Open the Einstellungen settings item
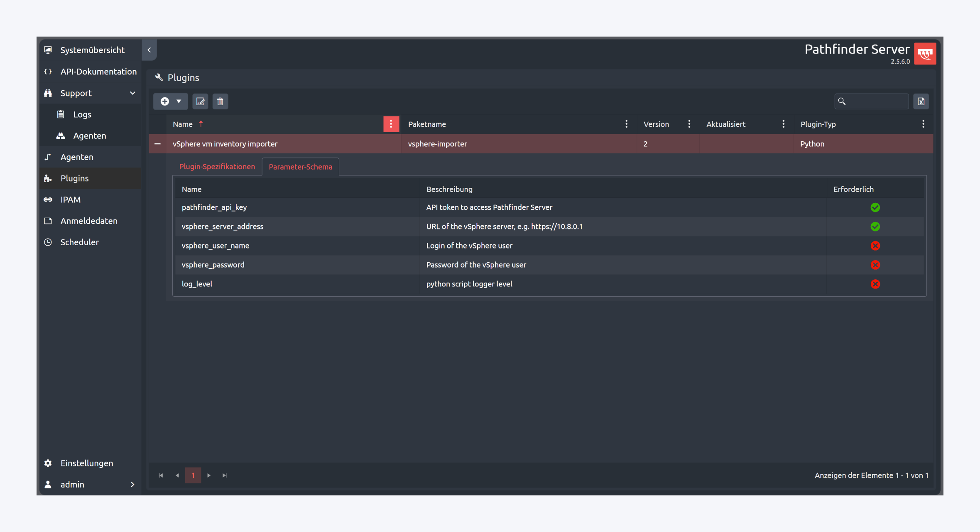The height and width of the screenshot is (532, 980). [86, 463]
